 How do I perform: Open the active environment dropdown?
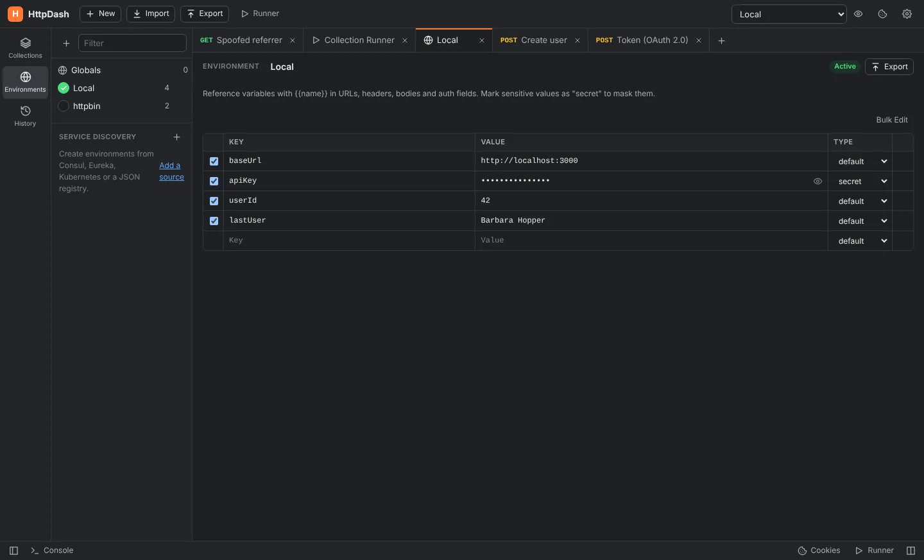(789, 14)
